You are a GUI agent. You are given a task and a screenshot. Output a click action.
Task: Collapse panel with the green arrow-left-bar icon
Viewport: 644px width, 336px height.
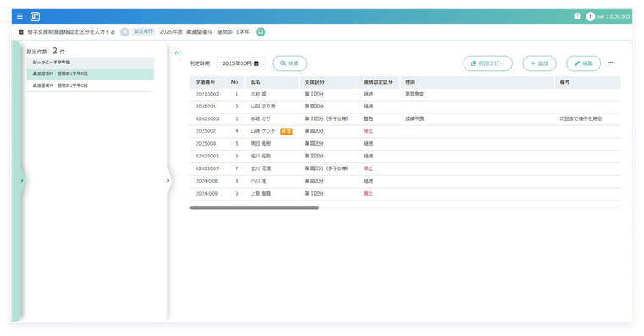(x=177, y=53)
